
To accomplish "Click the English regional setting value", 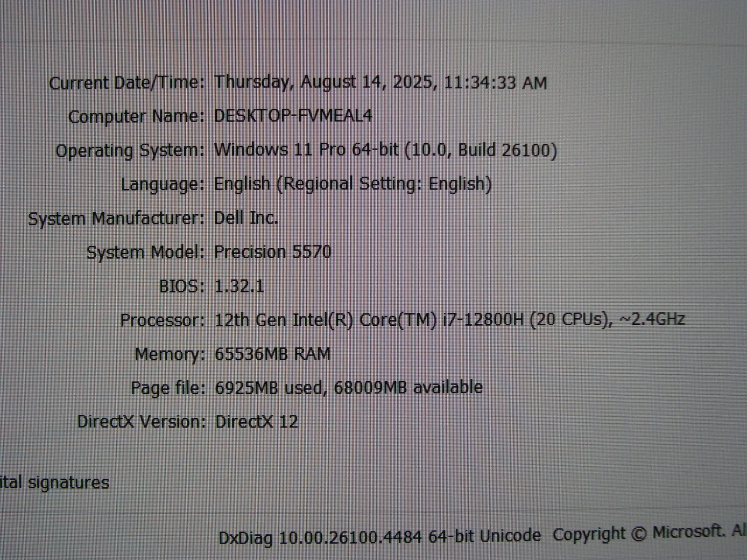I will (352, 184).
